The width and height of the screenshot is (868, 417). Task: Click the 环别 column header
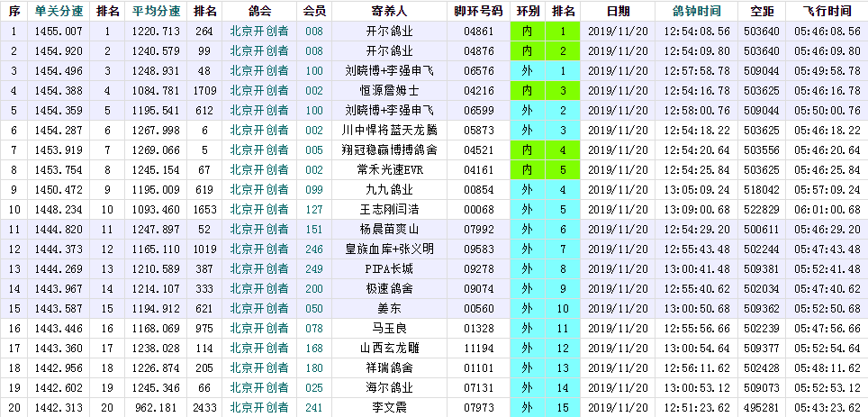point(527,11)
